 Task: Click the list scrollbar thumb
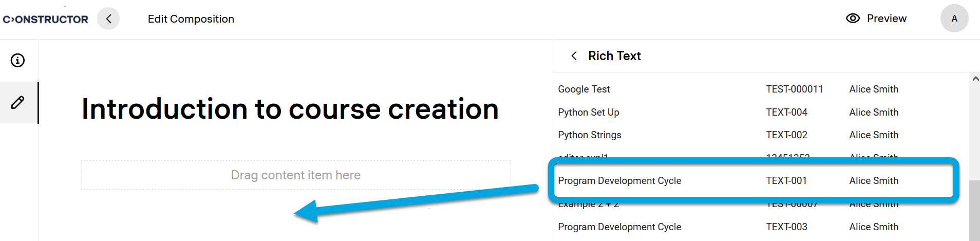tap(974, 211)
